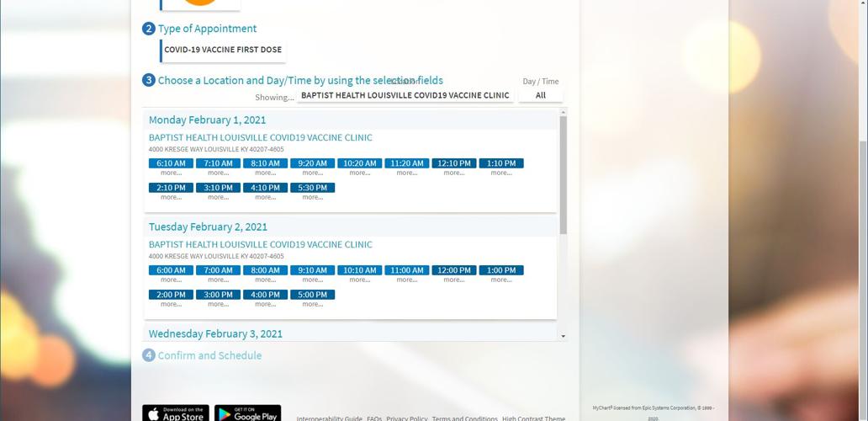Choose the Monday 8:10 AM slot

pos(265,163)
